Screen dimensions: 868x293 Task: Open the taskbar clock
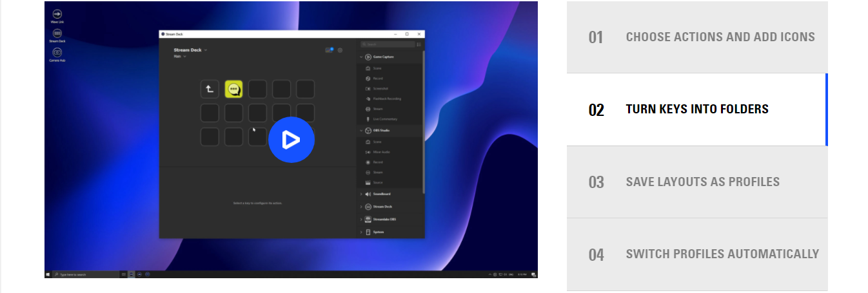[x=521, y=274]
